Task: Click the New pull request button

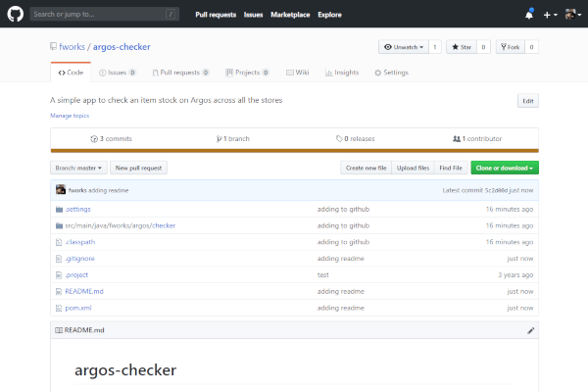Action: click(x=137, y=169)
